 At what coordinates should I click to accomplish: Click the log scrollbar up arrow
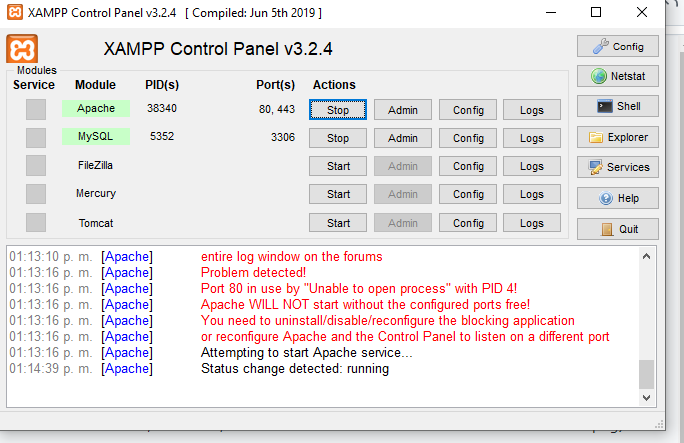pyautogui.click(x=646, y=256)
